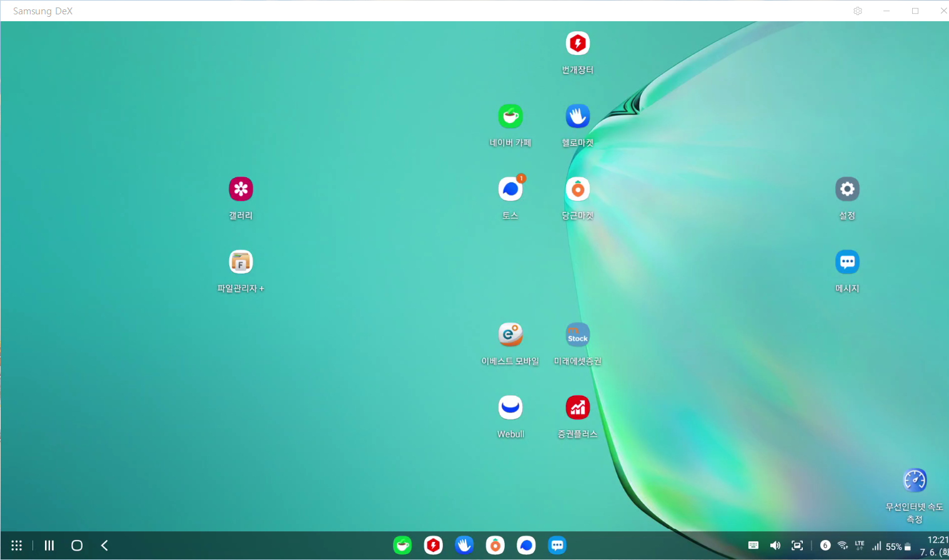Image resolution: width=949 pixels, height=560 pixels.
Task: Open the 번개장터 desktop app icon
Action: click(578, 44)
